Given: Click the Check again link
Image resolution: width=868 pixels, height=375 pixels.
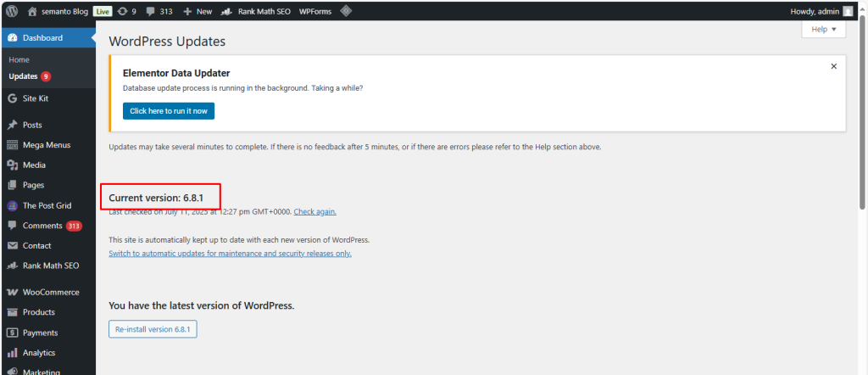Looking at the screenshot, I should click(314, 211).
